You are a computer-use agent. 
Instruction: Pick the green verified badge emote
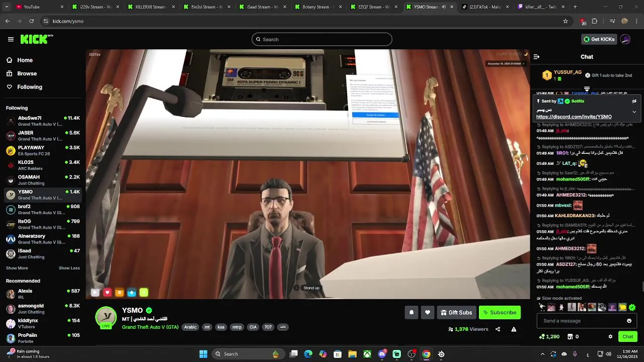pos(632,307)
